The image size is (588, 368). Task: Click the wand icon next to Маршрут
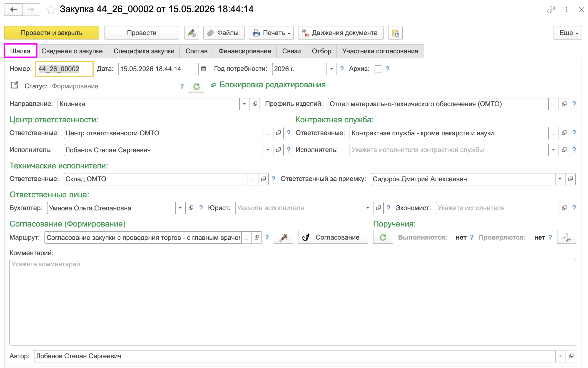283,237
